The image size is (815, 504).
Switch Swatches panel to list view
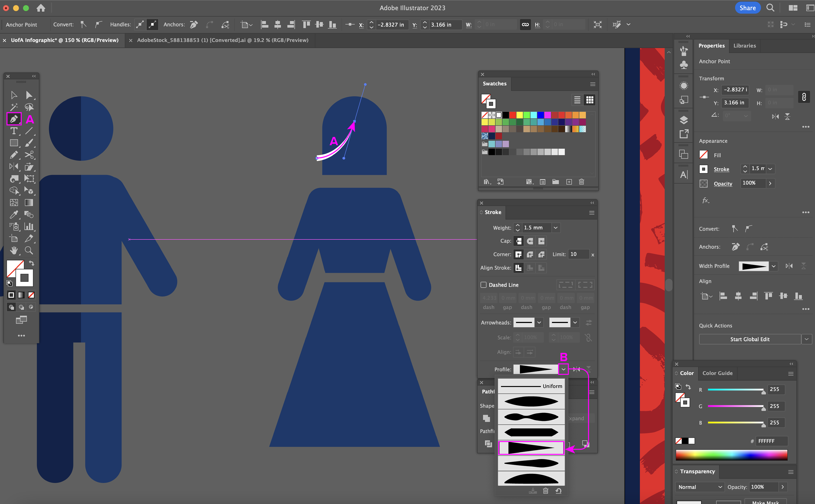tap(577, 100)
